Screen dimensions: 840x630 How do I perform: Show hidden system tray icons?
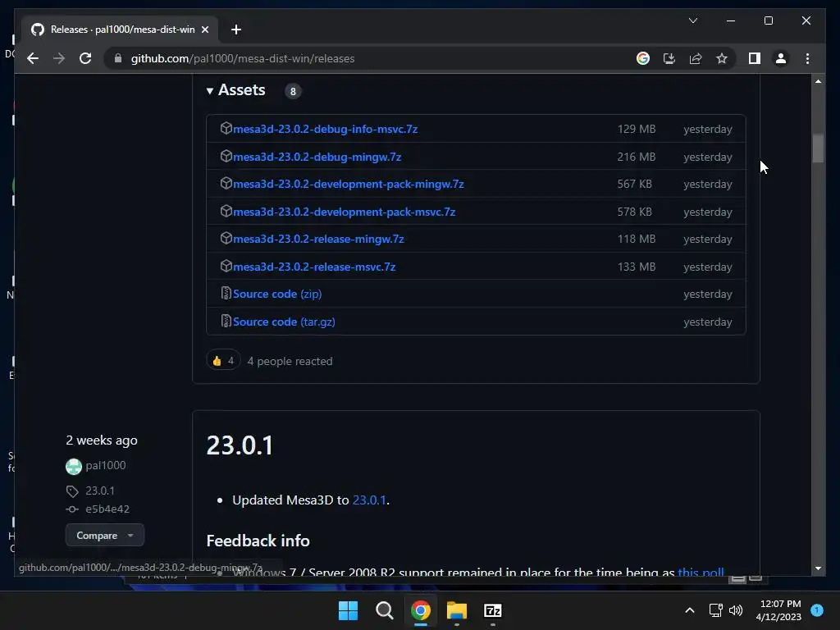(x=689, y=610)
